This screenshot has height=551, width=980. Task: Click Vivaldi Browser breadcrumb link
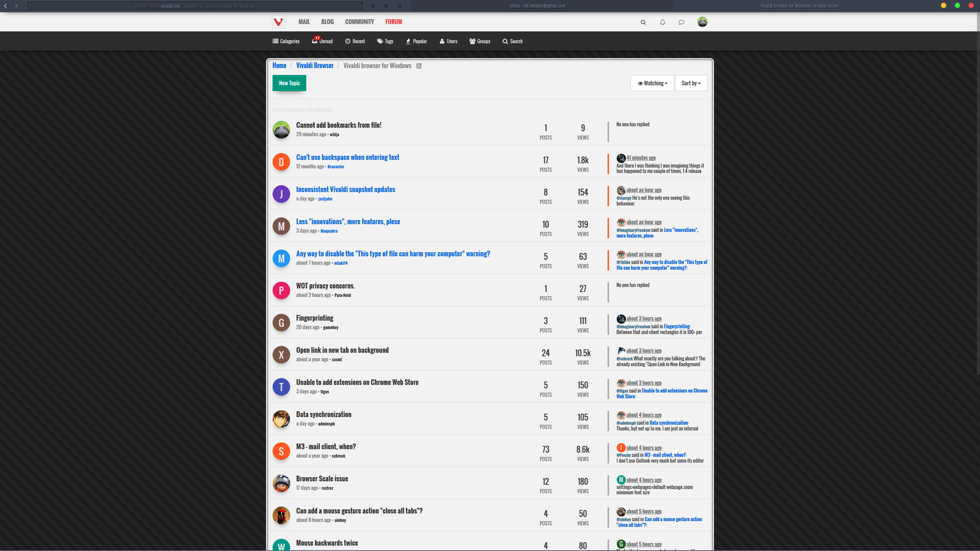coord(315,65)
